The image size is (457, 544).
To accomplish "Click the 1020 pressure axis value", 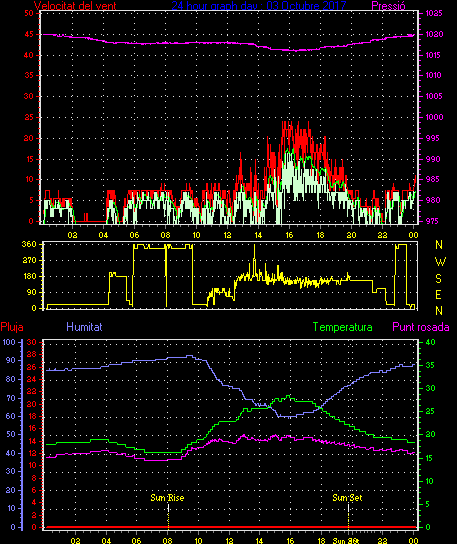I will point(434,34).
